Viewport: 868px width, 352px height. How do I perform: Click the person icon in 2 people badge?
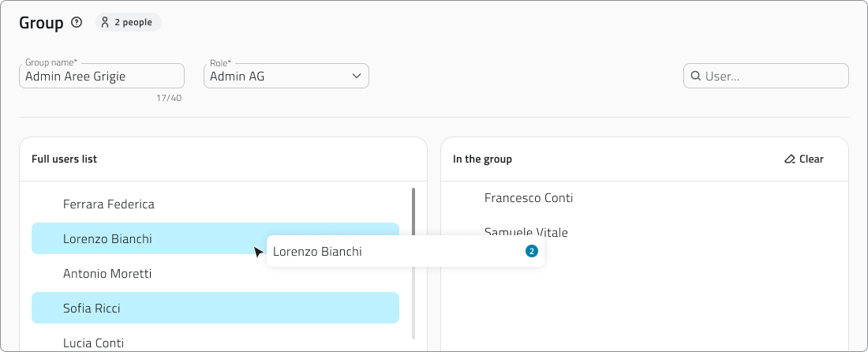(x=105, y=23)
